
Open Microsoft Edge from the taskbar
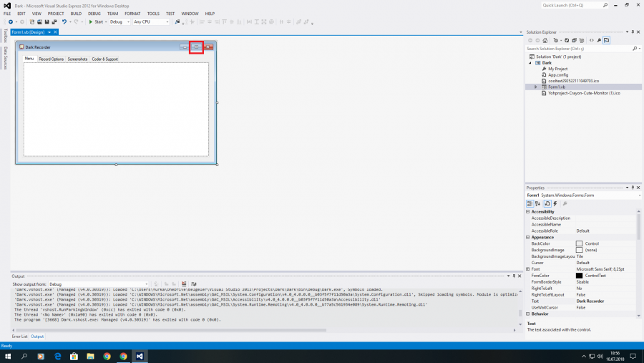pyautogui.click(x=57, y=357)
